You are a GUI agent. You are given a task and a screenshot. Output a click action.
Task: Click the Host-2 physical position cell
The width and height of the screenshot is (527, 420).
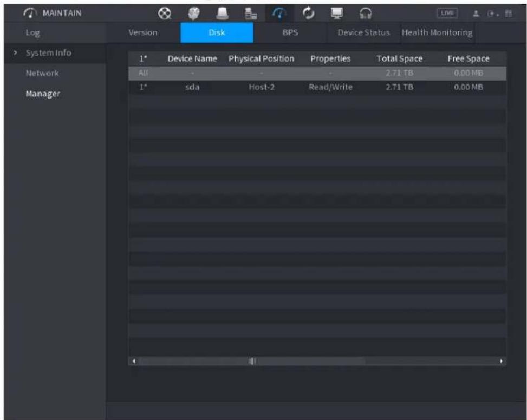point(262,87)
